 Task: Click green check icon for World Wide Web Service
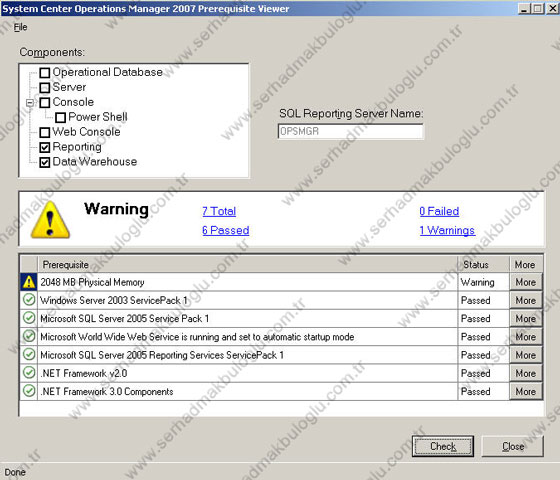[x=29, y=336]
